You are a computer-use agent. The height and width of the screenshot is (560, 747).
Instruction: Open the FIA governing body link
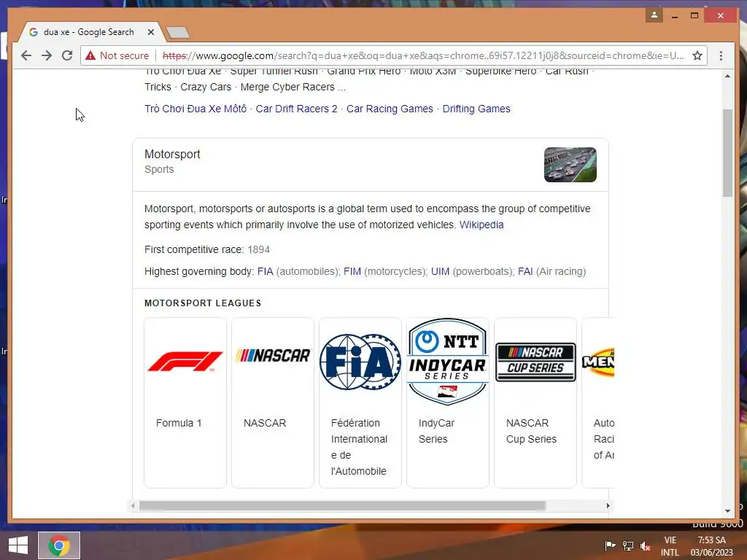coord(266,271)
